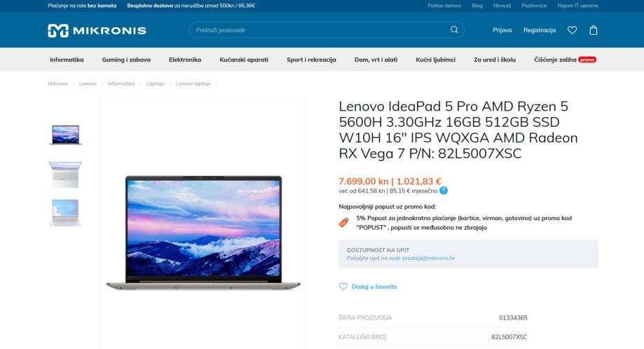
Task: Open the Sport i rekreacija category
Action: pos(311,60)
